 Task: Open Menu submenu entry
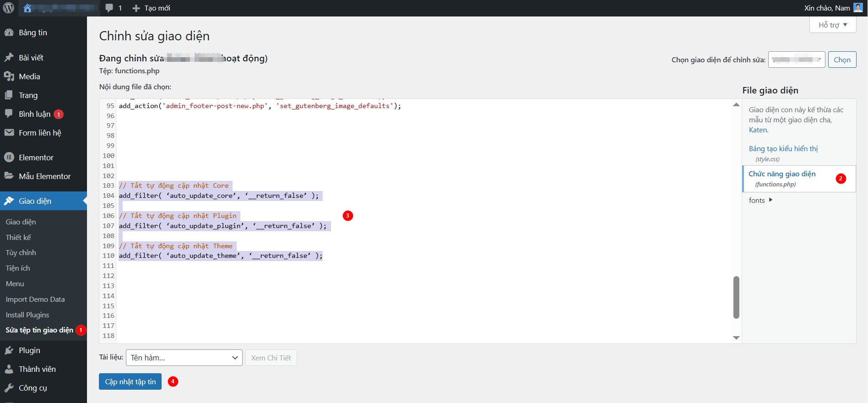(15, 284)
